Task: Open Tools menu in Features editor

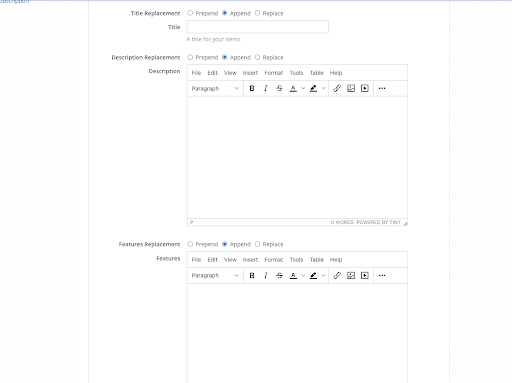Action: point(296,260)
